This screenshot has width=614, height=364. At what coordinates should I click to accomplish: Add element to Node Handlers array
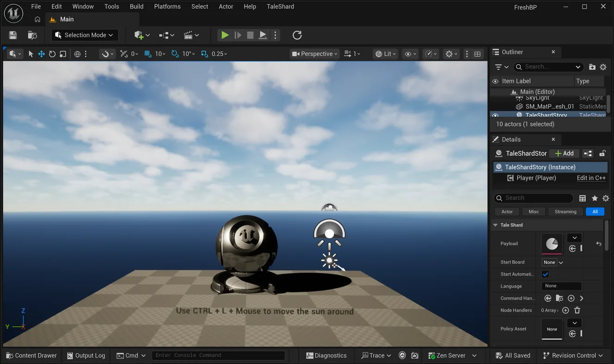[x=565, y=310]
